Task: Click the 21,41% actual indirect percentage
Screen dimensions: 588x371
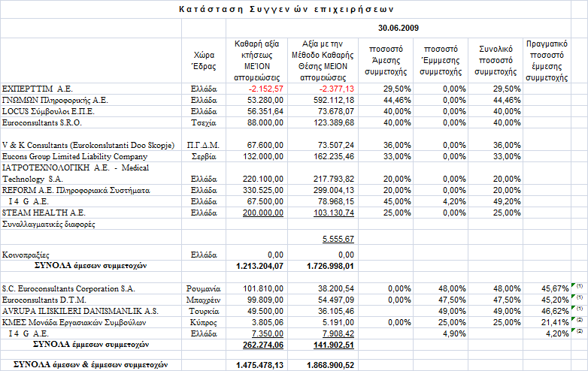Action: [555, 322]
